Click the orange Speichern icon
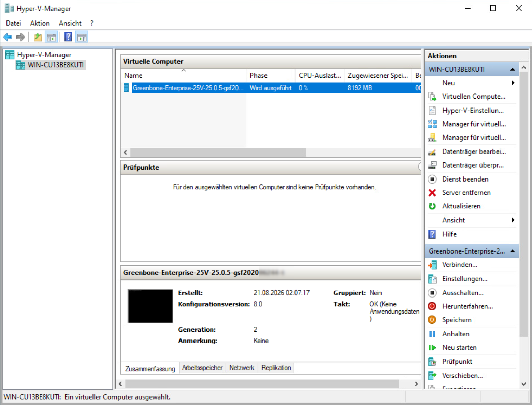Image resolution: width=532 pixels, height=405 pixels. click(x=432, y=320)
